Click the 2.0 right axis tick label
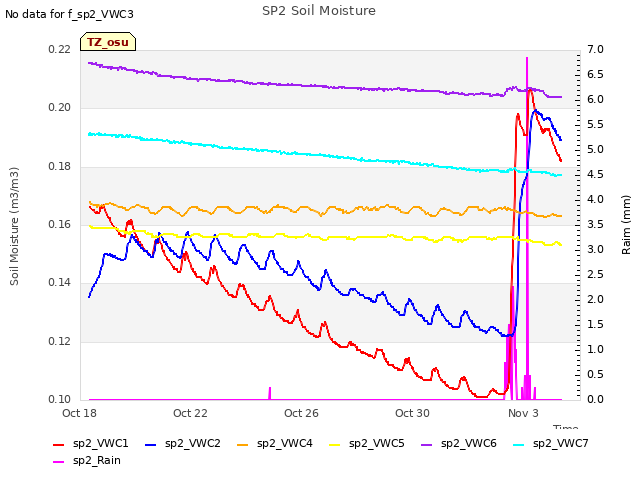The height and width of the screenshot is (480, 640). click(x=595, y=300)
